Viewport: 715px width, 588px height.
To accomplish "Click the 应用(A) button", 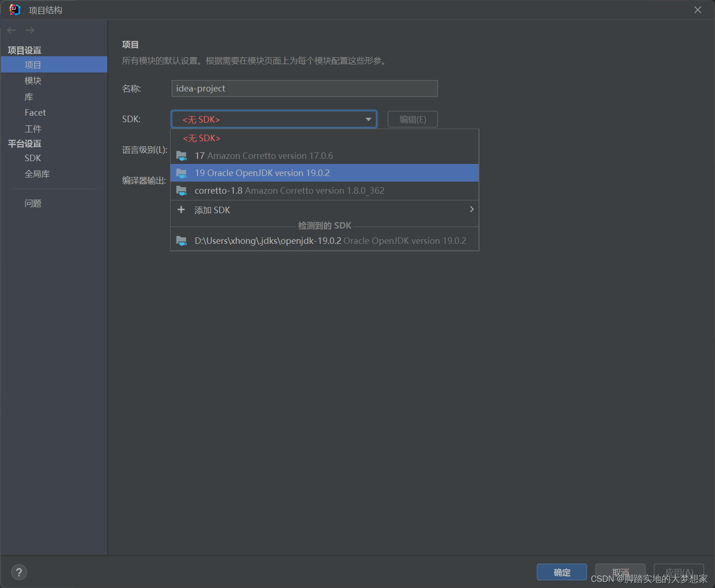I will click(679, 572).
